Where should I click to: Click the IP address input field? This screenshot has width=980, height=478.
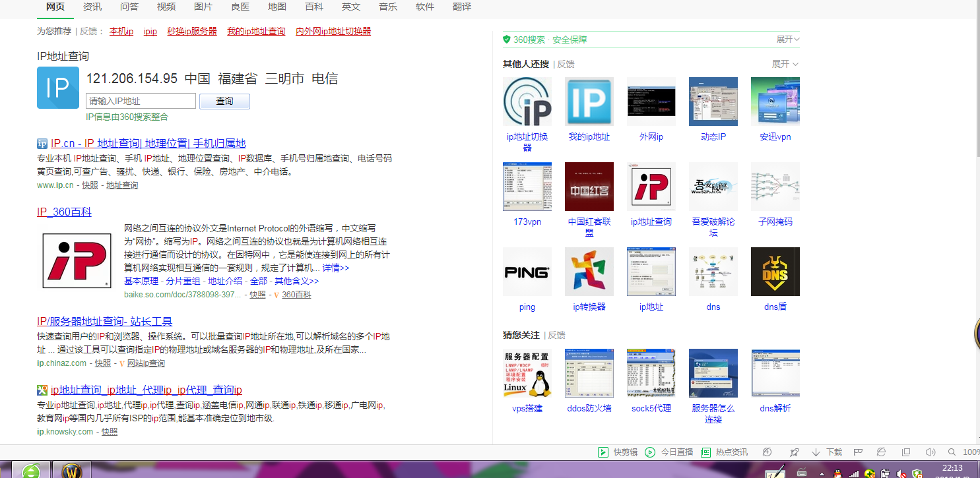tap(140, 101)
